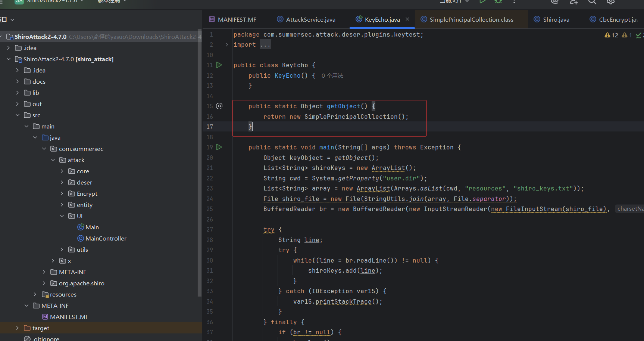Close the KeyEcho.java tab

pyautogui.click(x=407, y=19)
